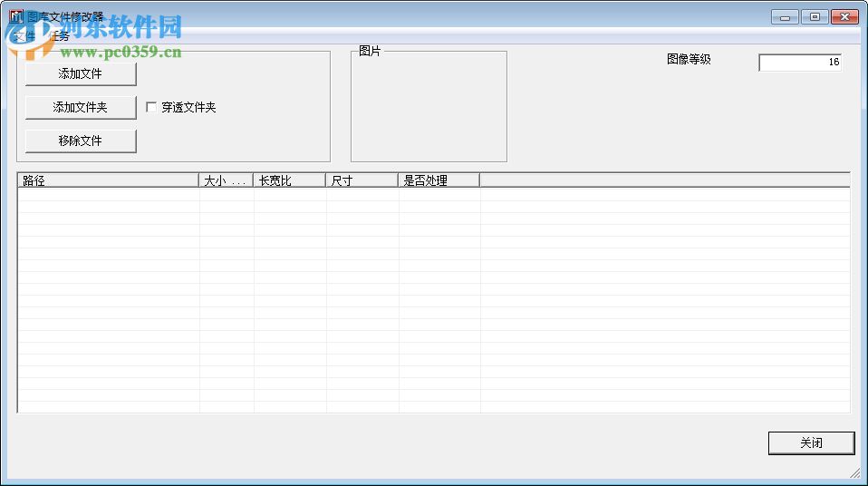Sort by the 路径 column header

[109, 180]
